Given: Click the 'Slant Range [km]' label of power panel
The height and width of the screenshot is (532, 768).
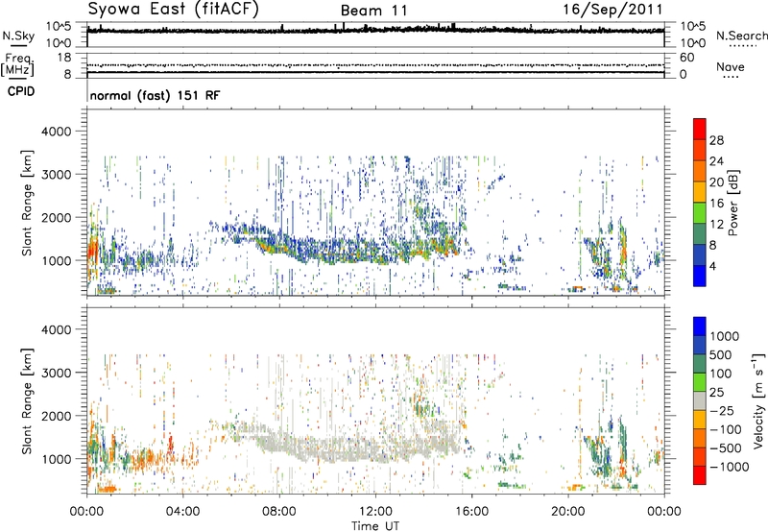Looking at the screenshot, I should point(27,203).
